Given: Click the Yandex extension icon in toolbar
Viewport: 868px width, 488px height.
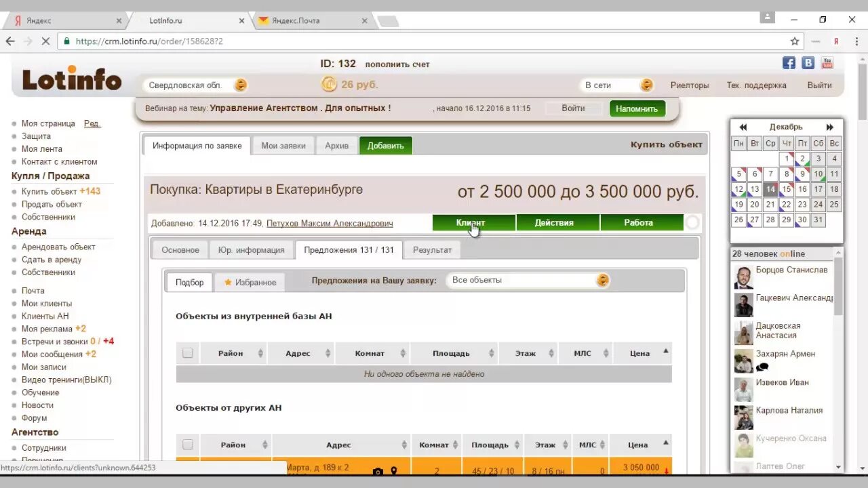Looking at the screenshot, I should pos(836,41).
